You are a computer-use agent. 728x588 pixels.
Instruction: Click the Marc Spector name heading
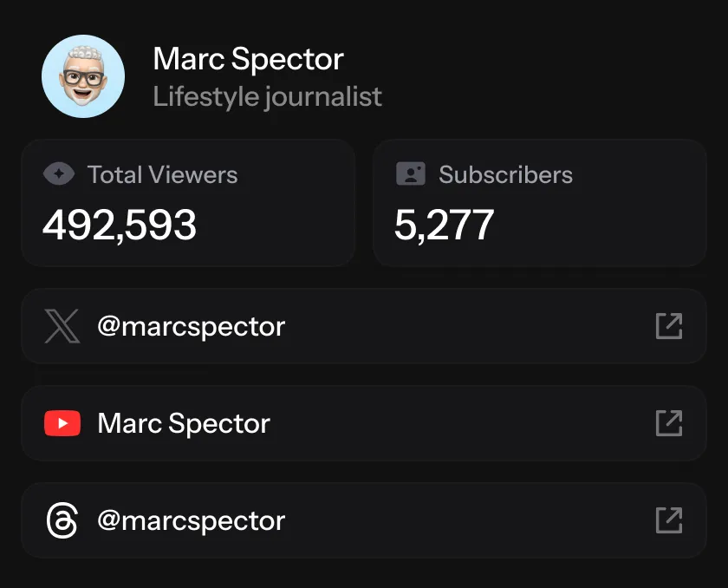(248, 59)
